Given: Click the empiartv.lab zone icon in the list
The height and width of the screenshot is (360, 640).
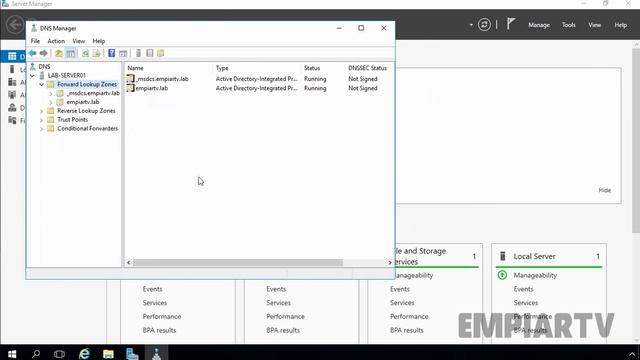Looking at the screenshot, I should point(130,88).
